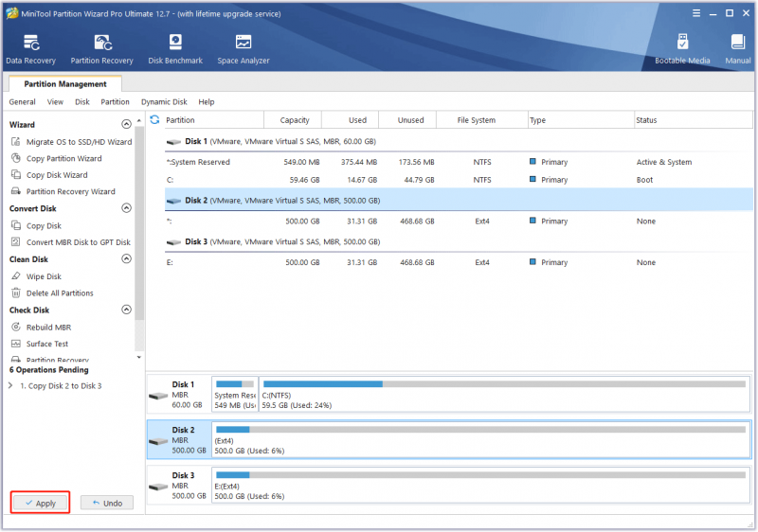Click the Rebuild MBR option
The image size is (758, 532).
click(x=48, y=328)
